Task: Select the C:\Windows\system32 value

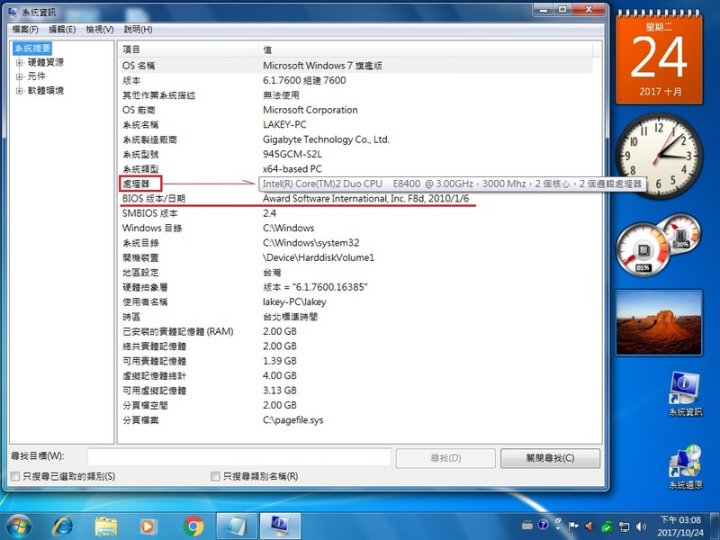Action: tap(311, 242)
